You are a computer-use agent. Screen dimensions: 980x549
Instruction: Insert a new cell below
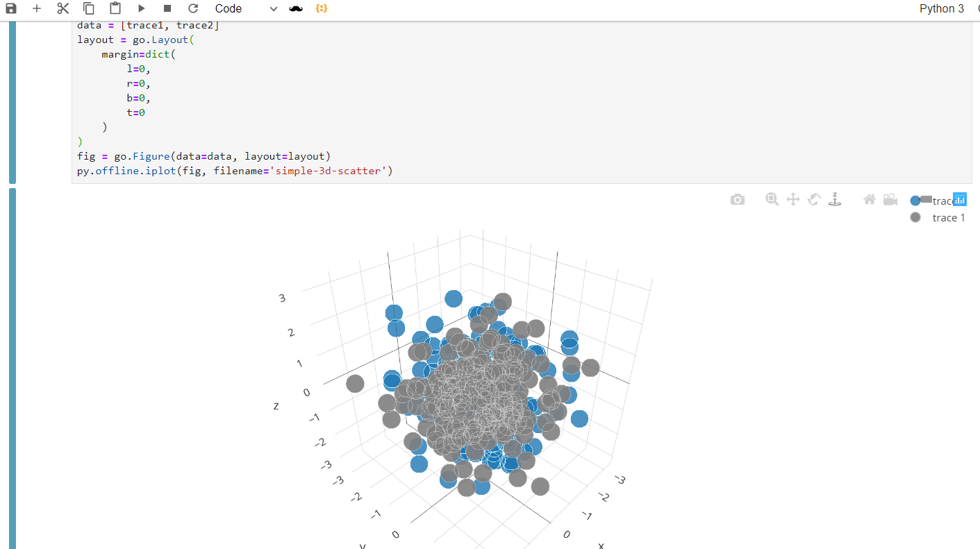(36, 8)
